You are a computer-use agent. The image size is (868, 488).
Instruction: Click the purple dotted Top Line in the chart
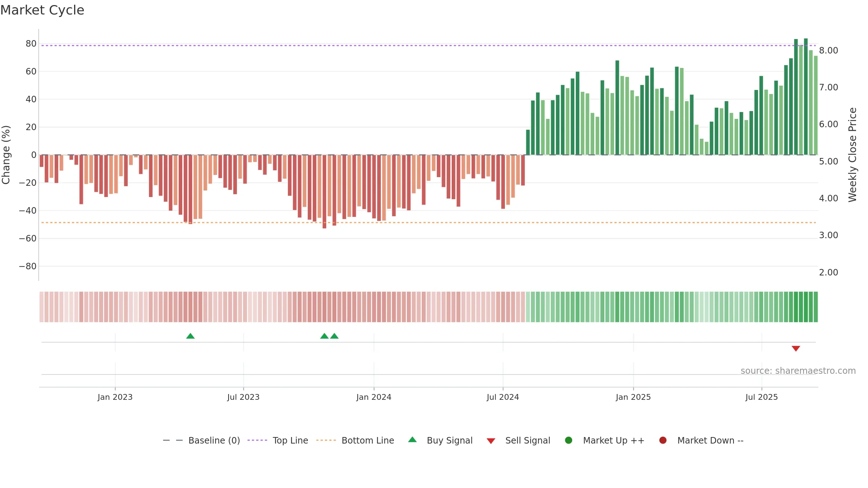[x=429, y=46]
